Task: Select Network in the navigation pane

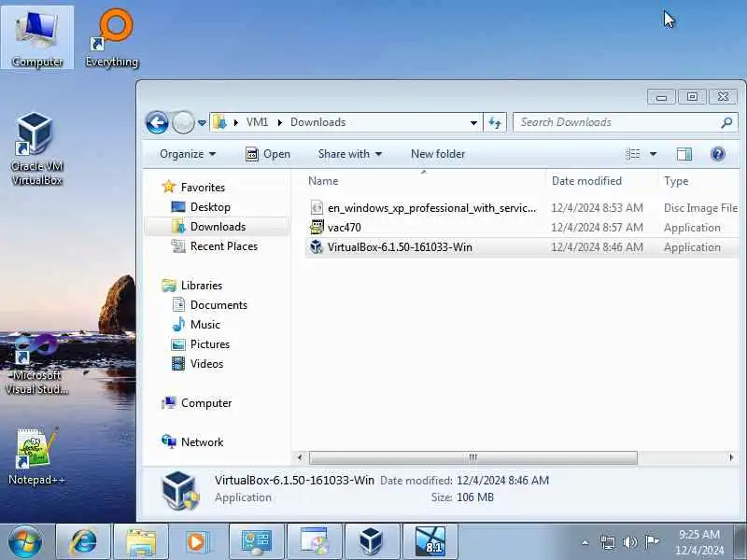Action: pos(202,441)
